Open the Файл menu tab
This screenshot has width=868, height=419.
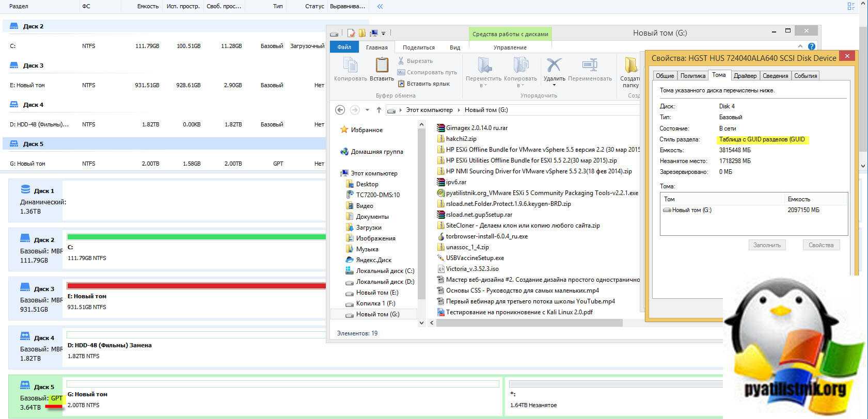(x=344, y=47)
